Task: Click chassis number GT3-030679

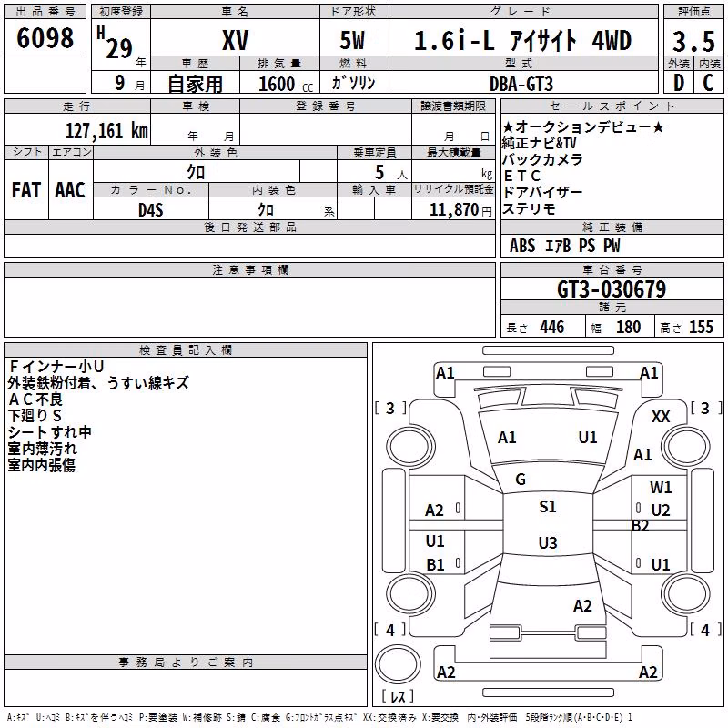Action: pyautogui.click(x=612, y=289)
